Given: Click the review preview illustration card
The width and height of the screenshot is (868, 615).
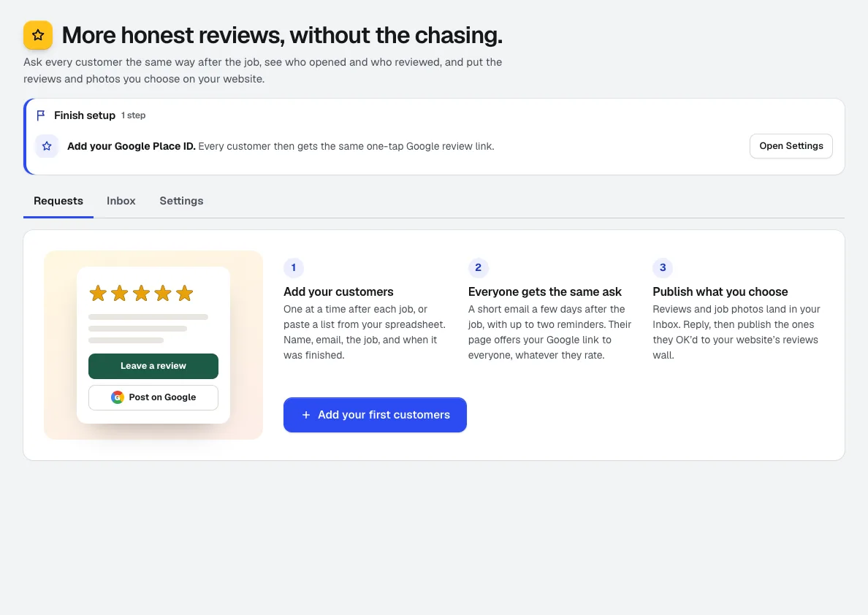Looking at the screenshot, I should tap(153, 345).
